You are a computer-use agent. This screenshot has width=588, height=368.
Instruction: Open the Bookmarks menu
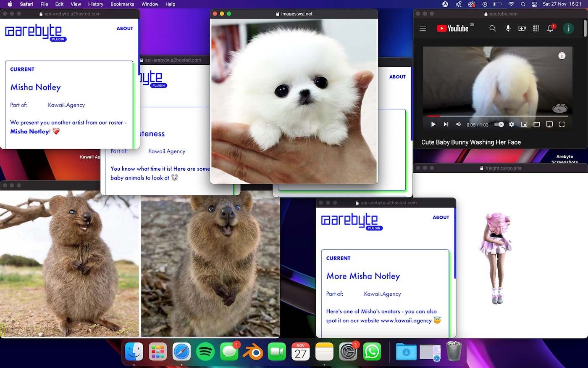click(122, 4)
